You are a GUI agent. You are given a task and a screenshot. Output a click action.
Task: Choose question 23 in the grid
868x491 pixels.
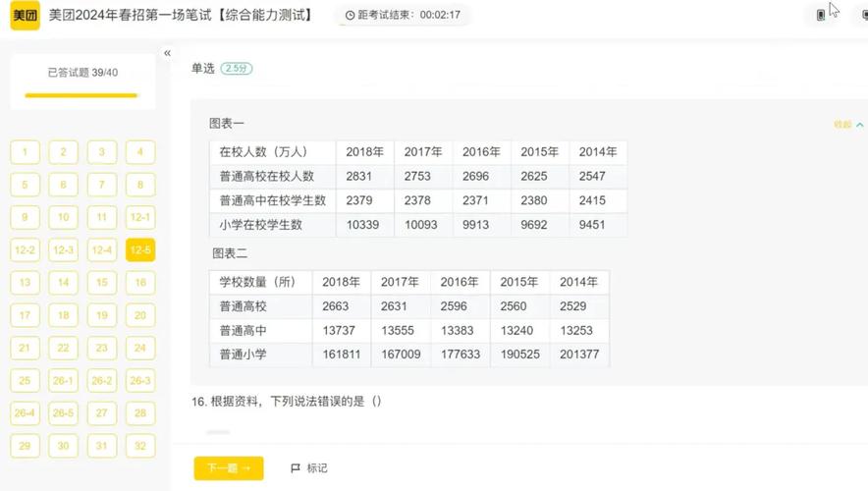pos(102,349)
